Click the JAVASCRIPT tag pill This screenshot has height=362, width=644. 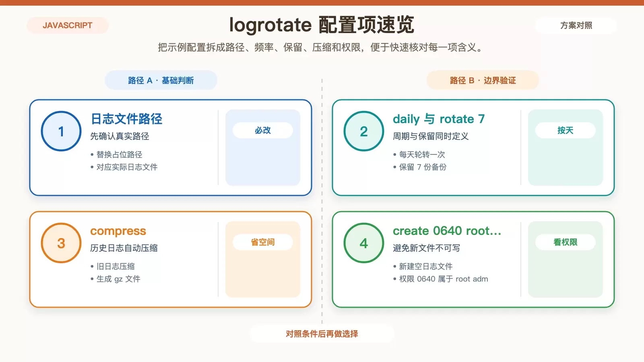68,25
